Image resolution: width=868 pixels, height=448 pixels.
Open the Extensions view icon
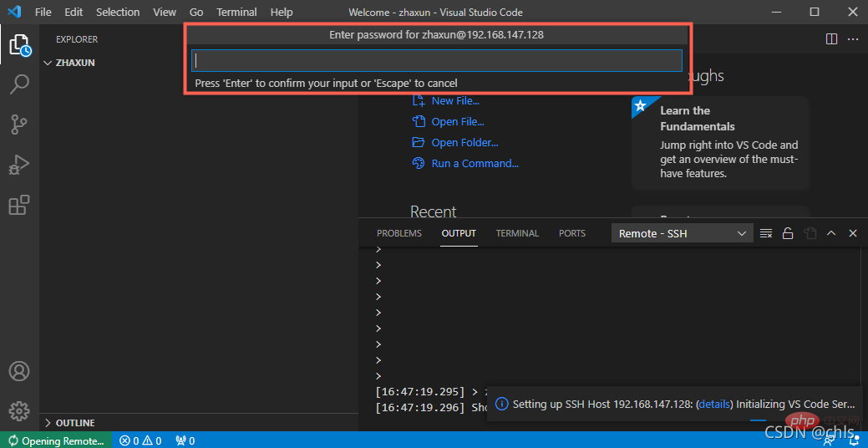[19, 205]
